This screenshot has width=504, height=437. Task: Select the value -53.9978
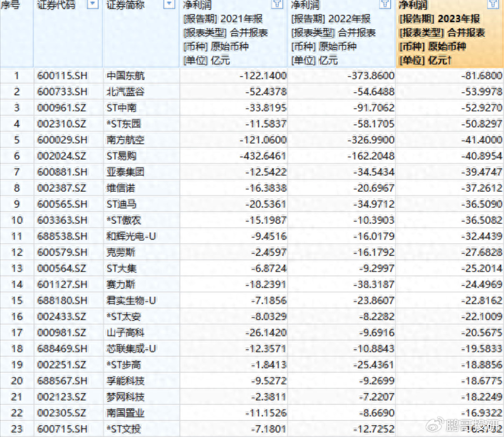coord(482,92)
